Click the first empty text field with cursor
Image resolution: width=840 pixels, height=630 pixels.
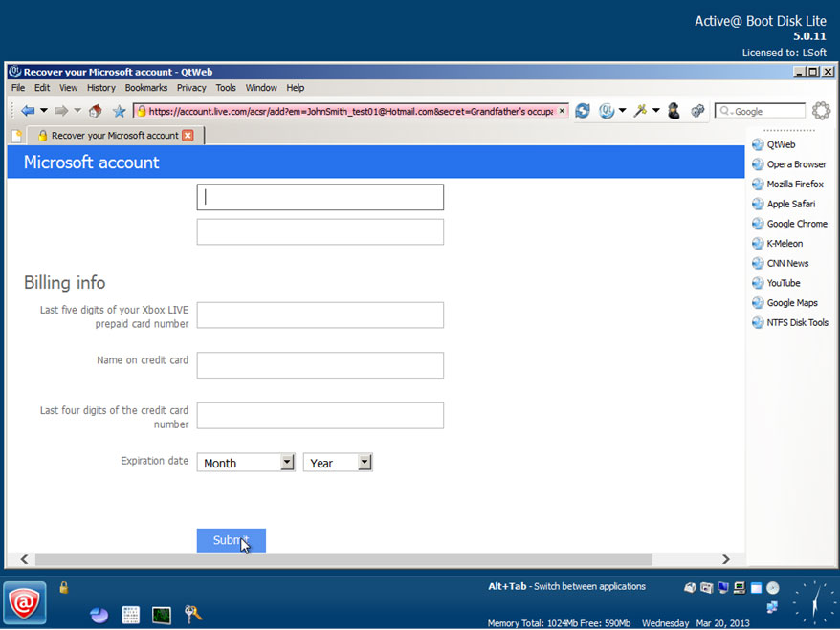tap(320, 197)
